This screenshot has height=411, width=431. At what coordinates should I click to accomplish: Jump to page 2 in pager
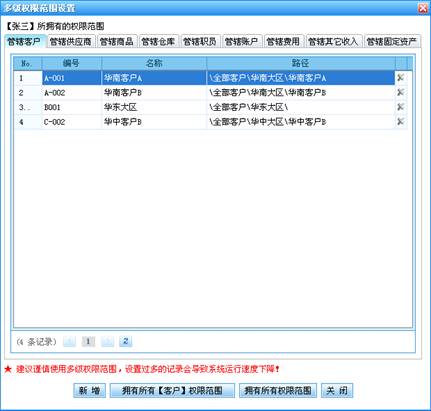click(126, 341)
